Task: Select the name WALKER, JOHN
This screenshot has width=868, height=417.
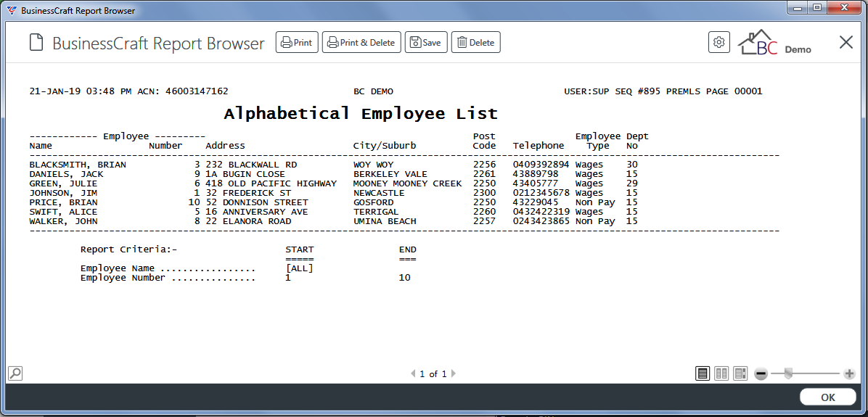Action: (64, 221)
